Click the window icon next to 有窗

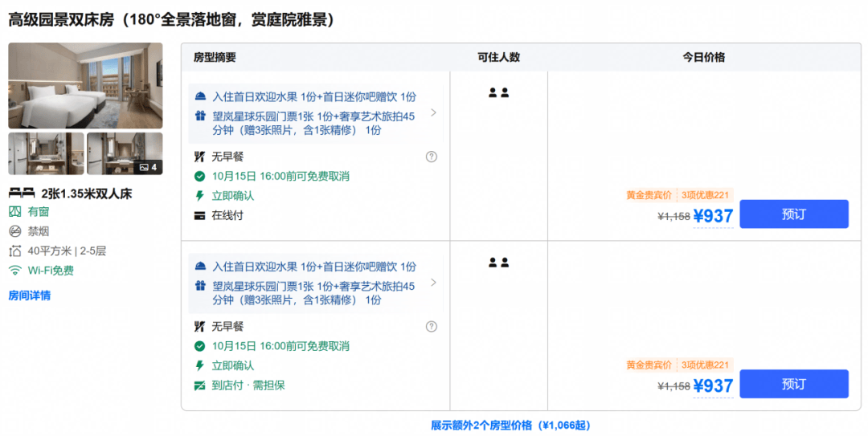(x=15, y=211)
